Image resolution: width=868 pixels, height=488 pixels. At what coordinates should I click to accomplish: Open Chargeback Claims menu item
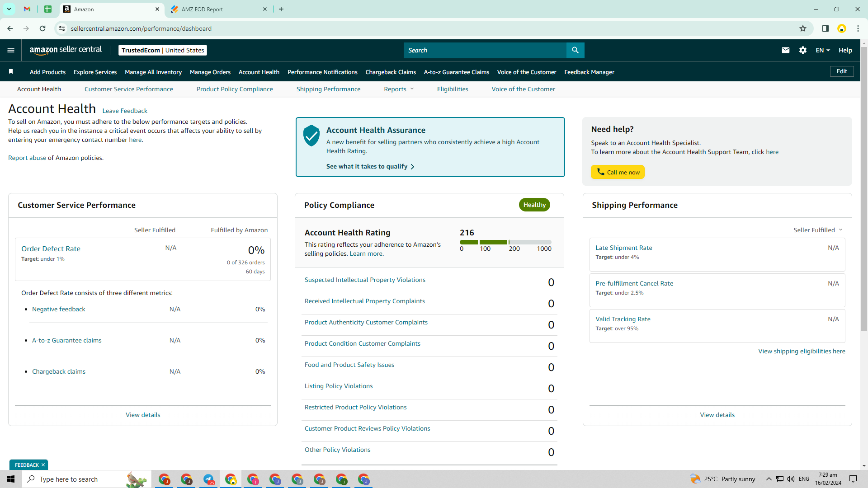pyautogui.click(x=391, y=72)
